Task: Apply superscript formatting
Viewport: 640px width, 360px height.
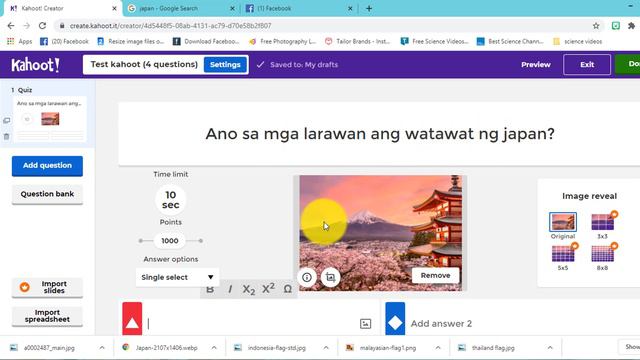Action: [x=268, y=289]
